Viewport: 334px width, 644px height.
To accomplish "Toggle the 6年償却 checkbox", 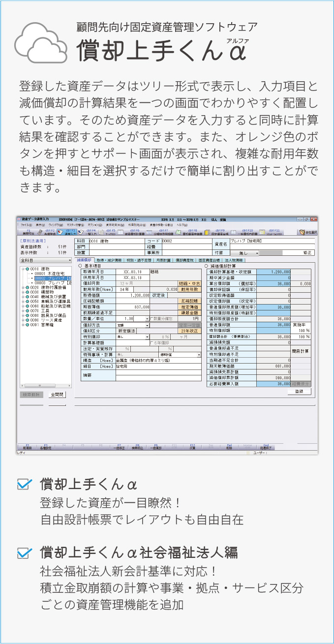I will point(152,343).
